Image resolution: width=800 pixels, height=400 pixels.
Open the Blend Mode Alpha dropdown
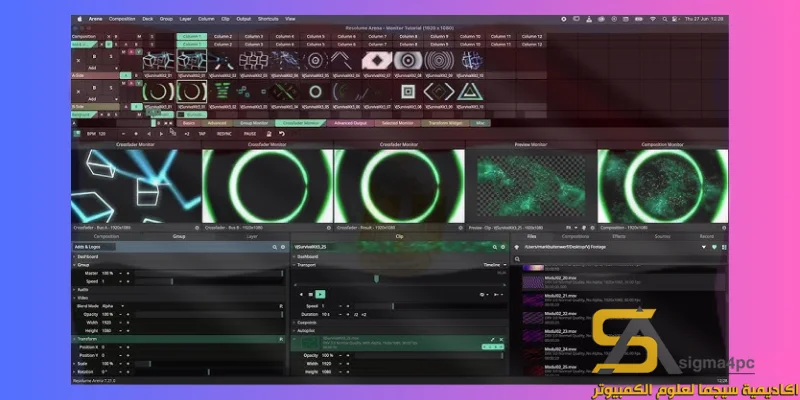tap(112, 306)
